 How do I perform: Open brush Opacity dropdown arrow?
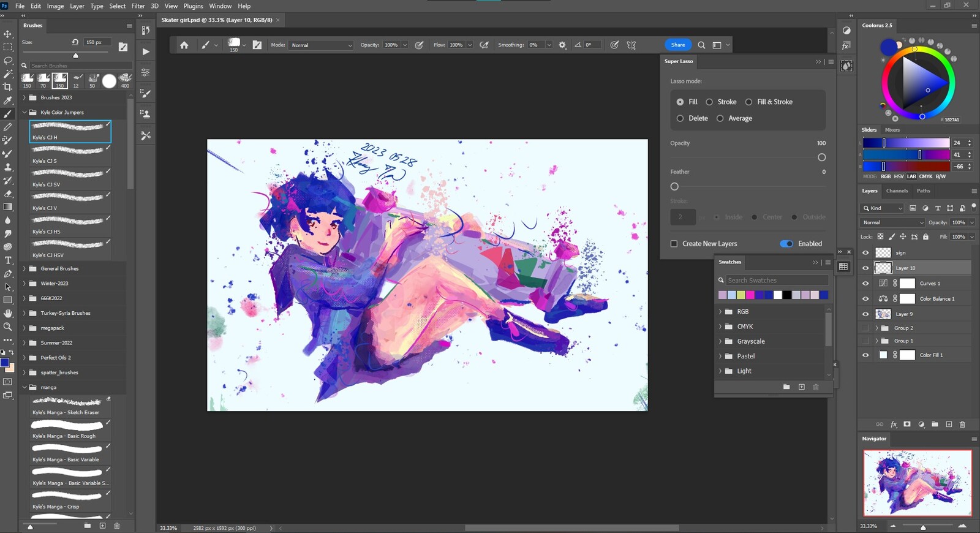(405, 45)
